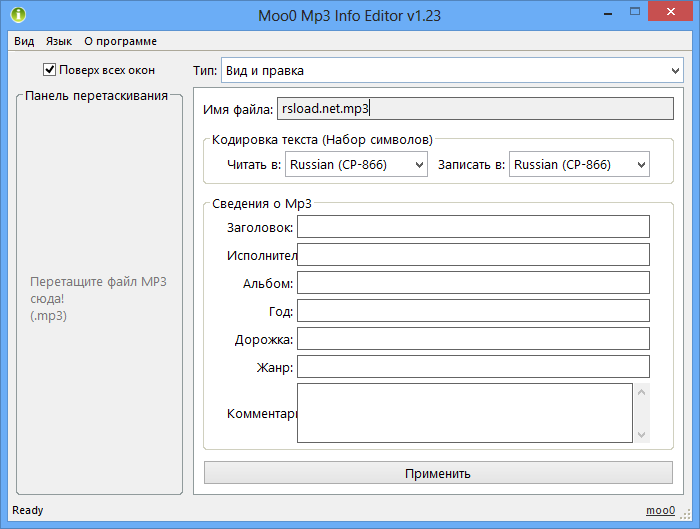Close the Moo0 Mp3 Info Editor window
The width and height of the screenshot is (700, 529).
[x=671, y=12]
